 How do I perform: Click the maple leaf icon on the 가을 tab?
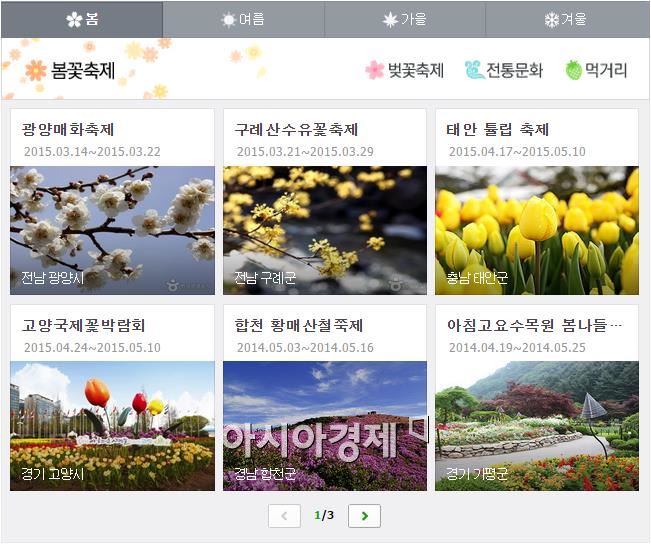[x=390, y=20]
